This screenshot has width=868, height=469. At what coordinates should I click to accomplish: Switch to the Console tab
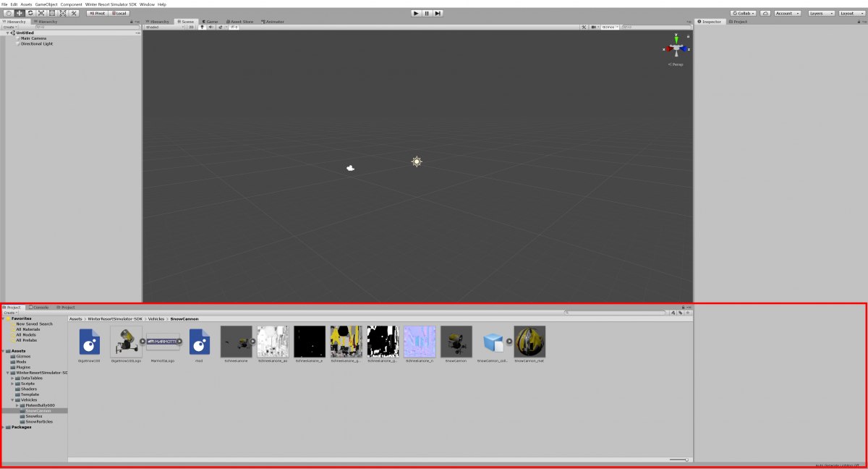pyautogui.click(x=39, y=307)
